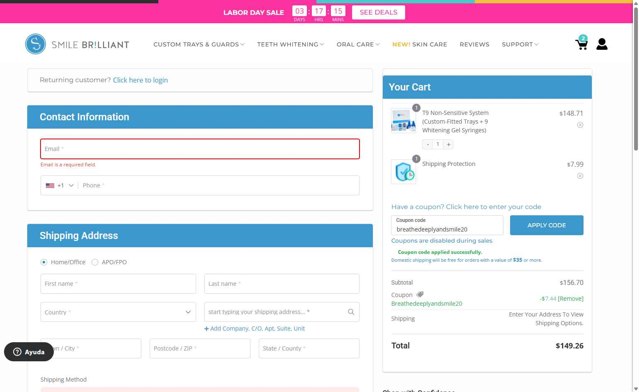Expand Teeth Whitening menu

pyautogui.click(x=290, y=44)
